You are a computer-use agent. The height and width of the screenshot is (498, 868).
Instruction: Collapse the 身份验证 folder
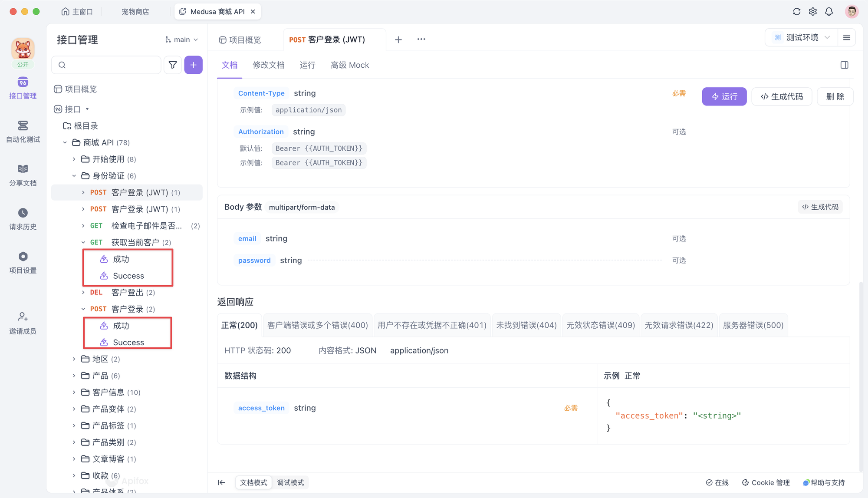(x=74, y=176)
